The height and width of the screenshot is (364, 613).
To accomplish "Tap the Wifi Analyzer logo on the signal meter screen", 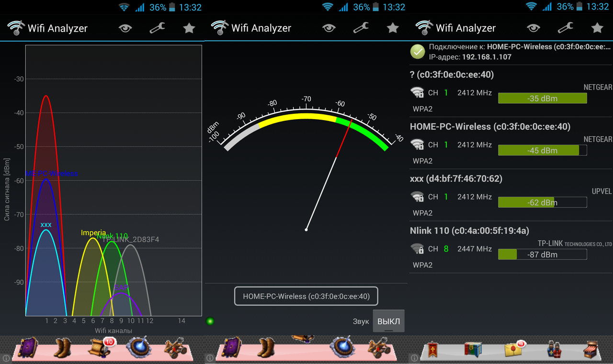I will pyautogui.click(x=219, y=28).
